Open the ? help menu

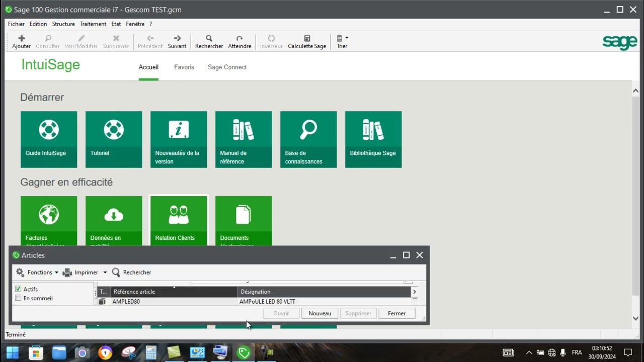[x=150, y=24]
